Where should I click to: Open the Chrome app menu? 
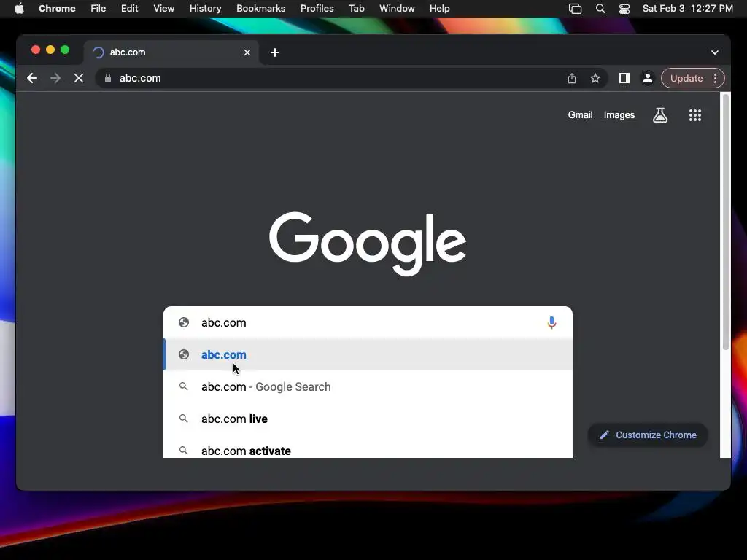pyautogui.click(x=57, y=9)
